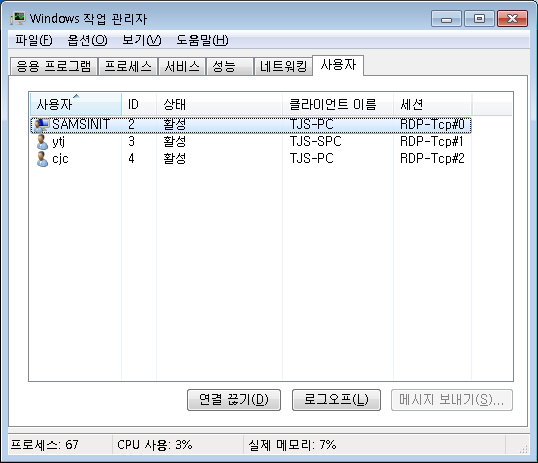The image size is (538, 463).
Task: Minimize the Task Manager window
Action: pos(446,19)
